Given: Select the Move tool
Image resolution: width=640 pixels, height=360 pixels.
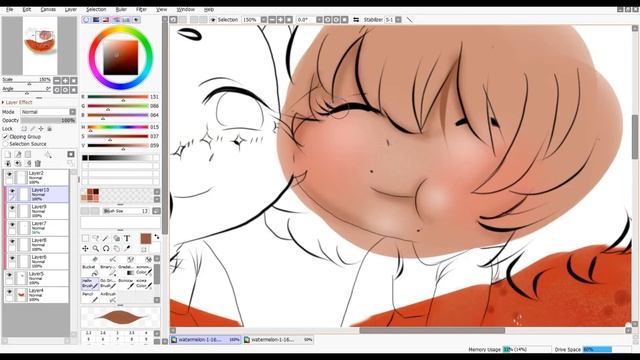Looking at the screenshot, I should pyautogui.click(x=85, y=248).
